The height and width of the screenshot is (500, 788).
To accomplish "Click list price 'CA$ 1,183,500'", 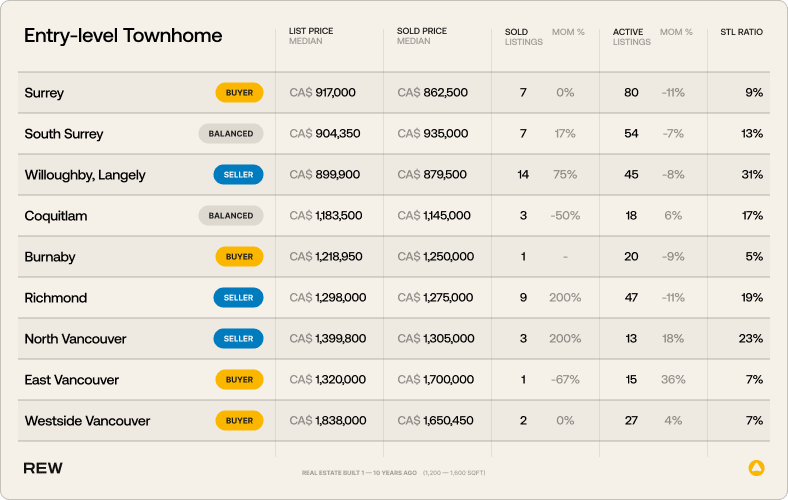I will click(x=326, y=216).
